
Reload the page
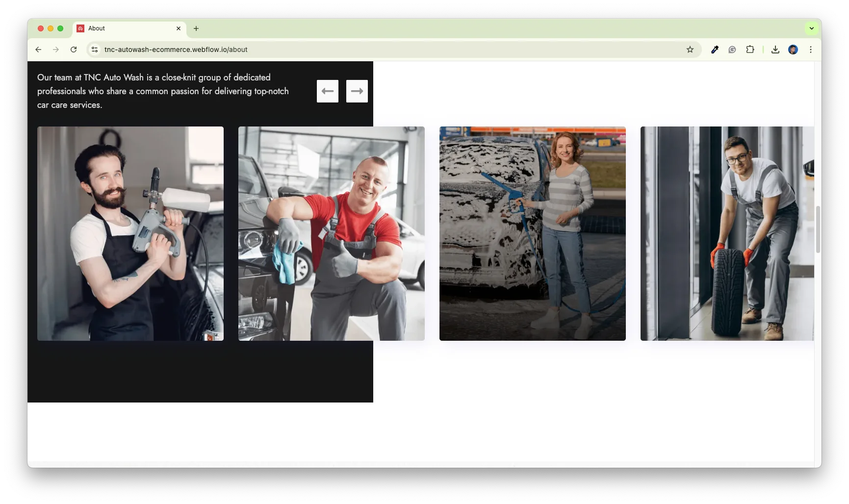[74, 50]
